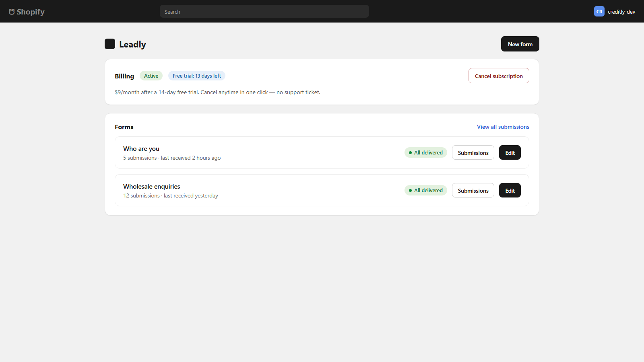This screenshot has height=362, width=644.
Task: Click the creditly-dev store name
Action: 621,12
